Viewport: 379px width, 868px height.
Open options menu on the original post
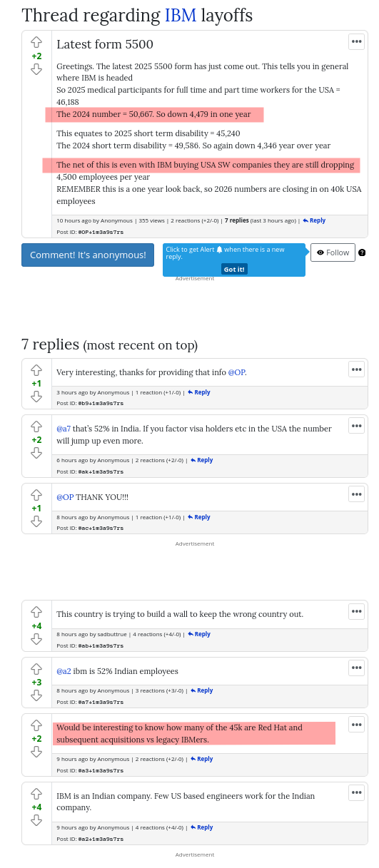click(x=356, y=41)
